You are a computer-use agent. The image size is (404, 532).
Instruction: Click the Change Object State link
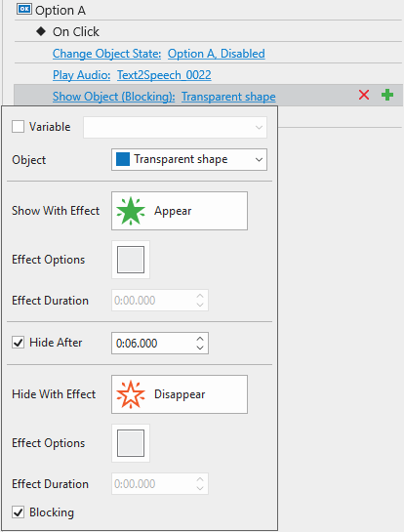pyautogui.click(x=106, y=54)
